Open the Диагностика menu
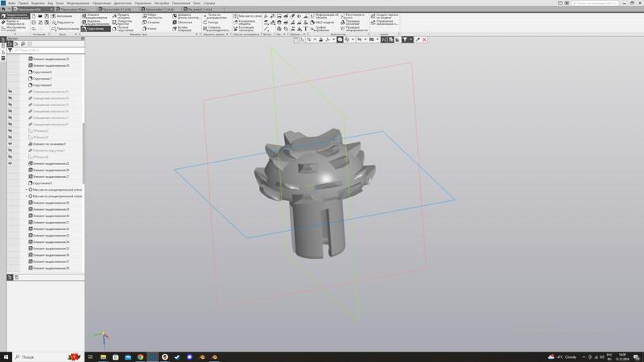Image resolution: width=644 pixels, height=362 pixels. click(122, 3)
